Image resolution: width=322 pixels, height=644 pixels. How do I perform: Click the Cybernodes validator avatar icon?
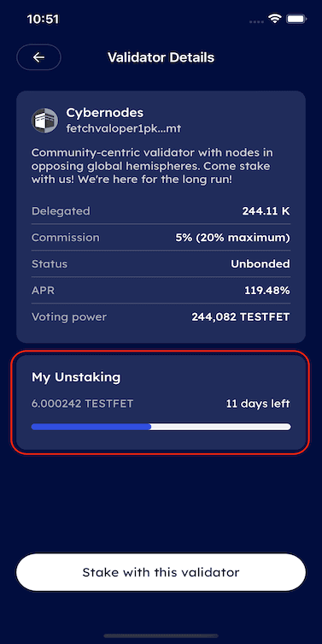pyautogui.click(x=44, y=121)
